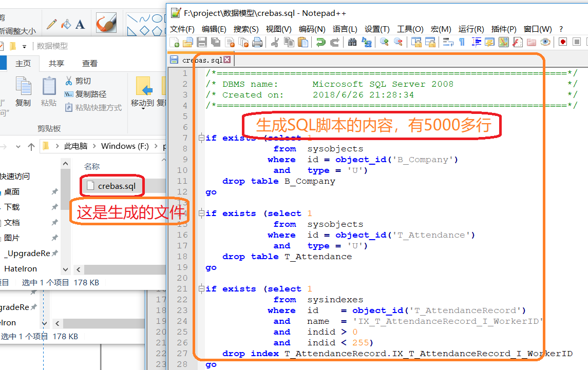Open the 搜索(S) menu in Notepad++
The image size is (588, 370).
click(246, 29)
